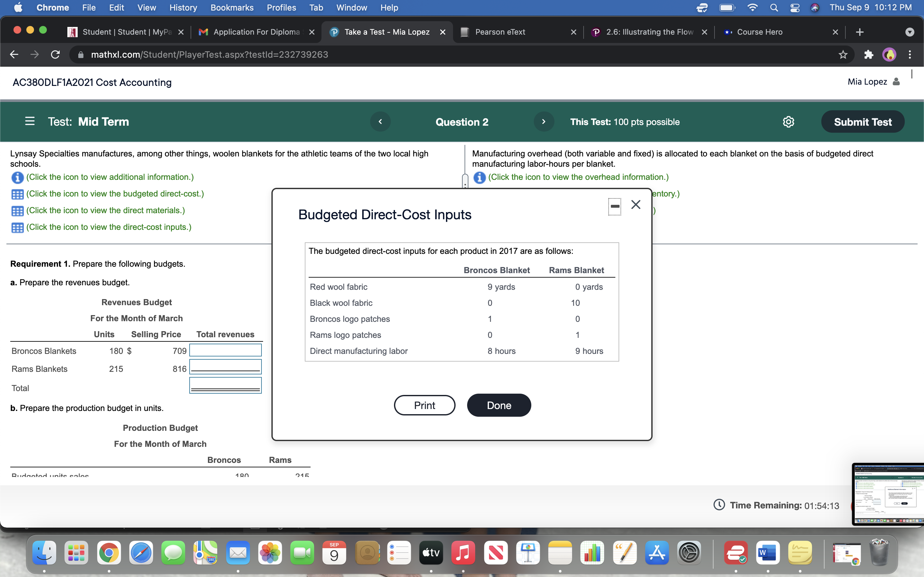Click the browser extensions puzzle icon
The image size is (924, 577).
coord(868,54)
